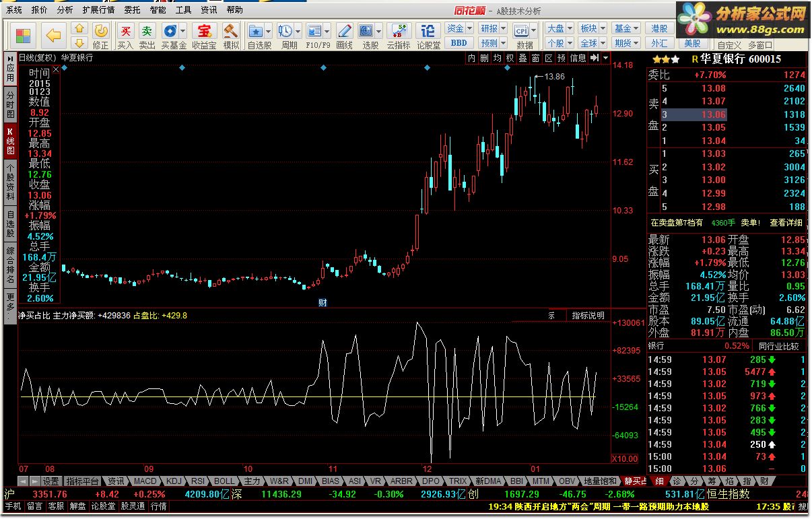Toggle the 权 adjustment option

coord(510,58)
